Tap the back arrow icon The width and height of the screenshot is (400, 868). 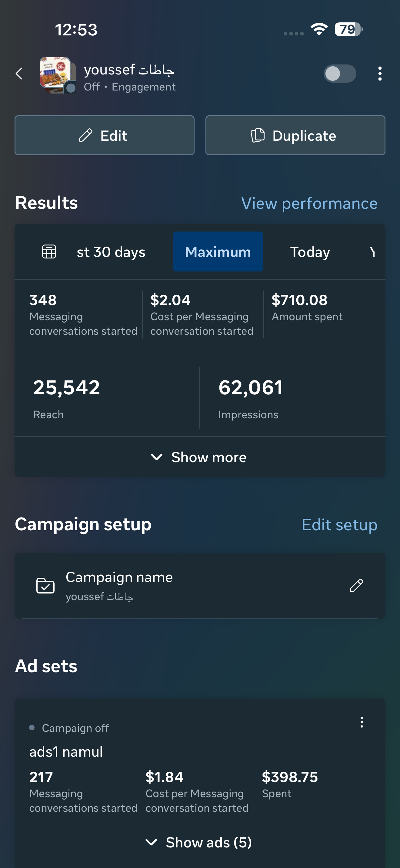click(x=19, y=74)
